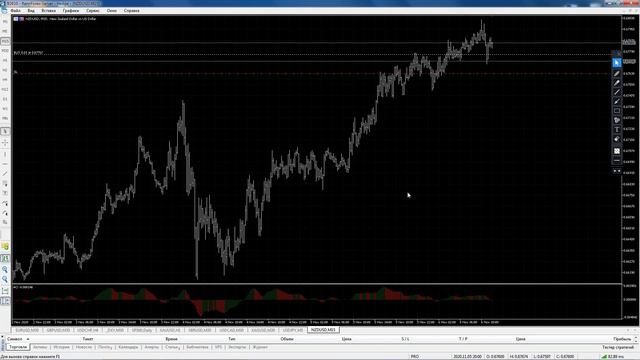Click the connection status bars in status bar

coord(604,356)
